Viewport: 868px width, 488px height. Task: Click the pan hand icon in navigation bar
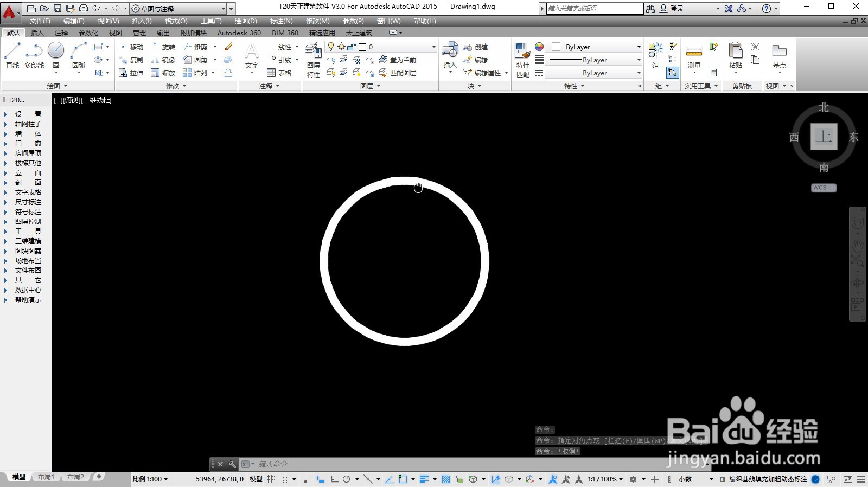(x=857, y=245)
